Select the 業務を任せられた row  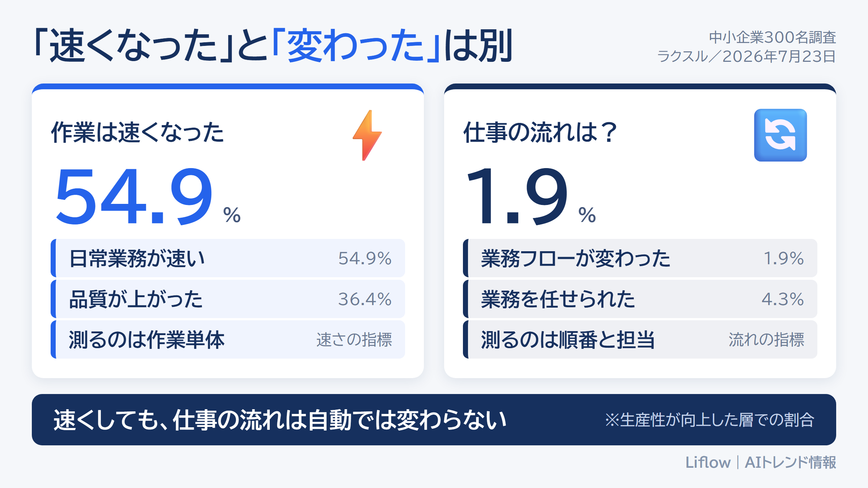pyautogui.click(x=640, y=299)
